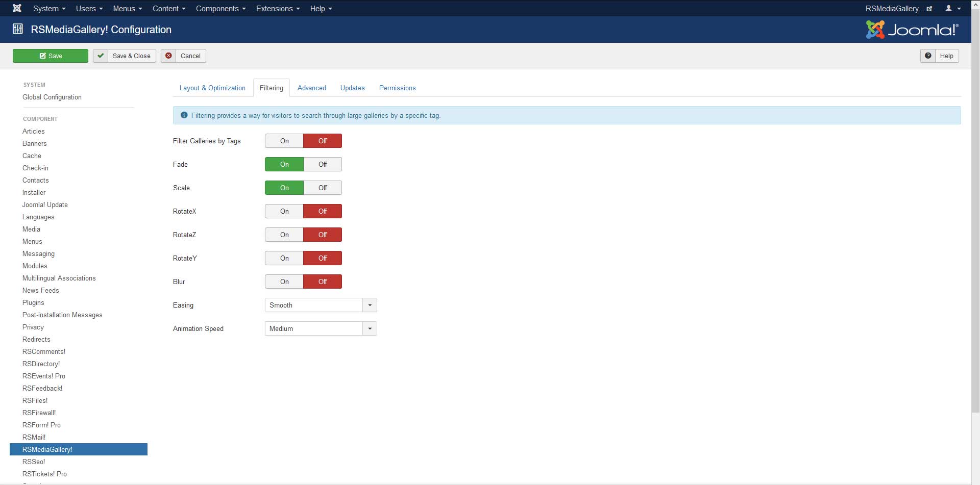Open Check-in configuration in sidebar
The width and height of the screenshot is (980, 485).
(36, 168)
